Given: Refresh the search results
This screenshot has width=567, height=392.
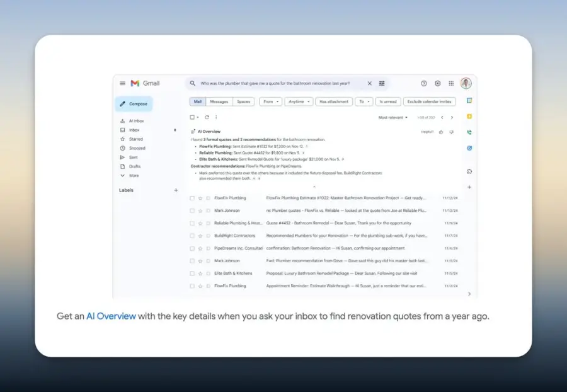Looking at the screenshot, I should click(207, 117).
